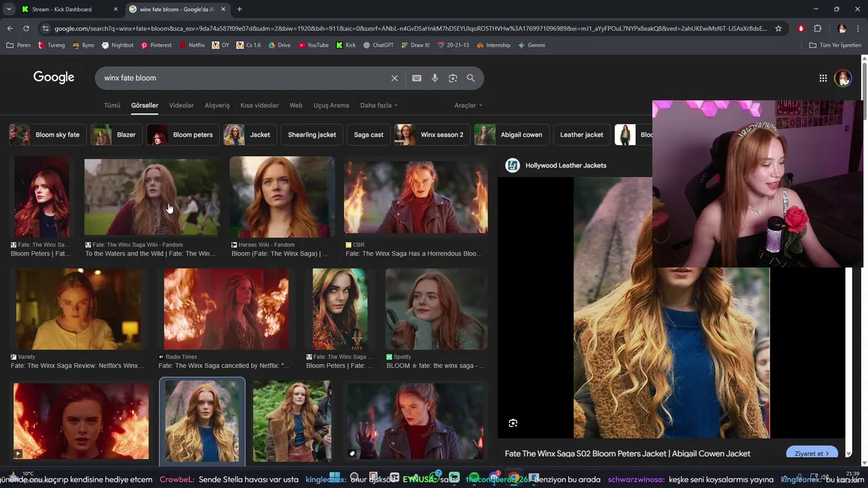
Task: Click the Google logo
Action: 54,77
